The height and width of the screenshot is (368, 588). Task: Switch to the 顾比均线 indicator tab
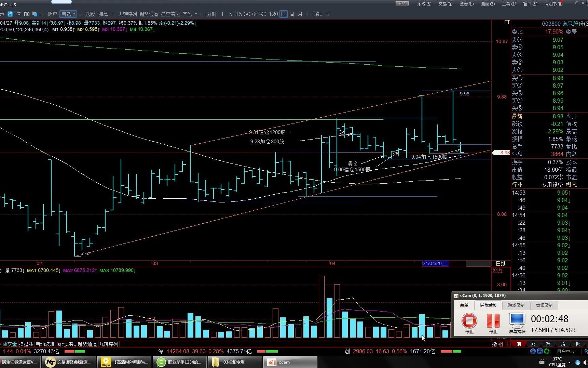click(x=66, y=344)
